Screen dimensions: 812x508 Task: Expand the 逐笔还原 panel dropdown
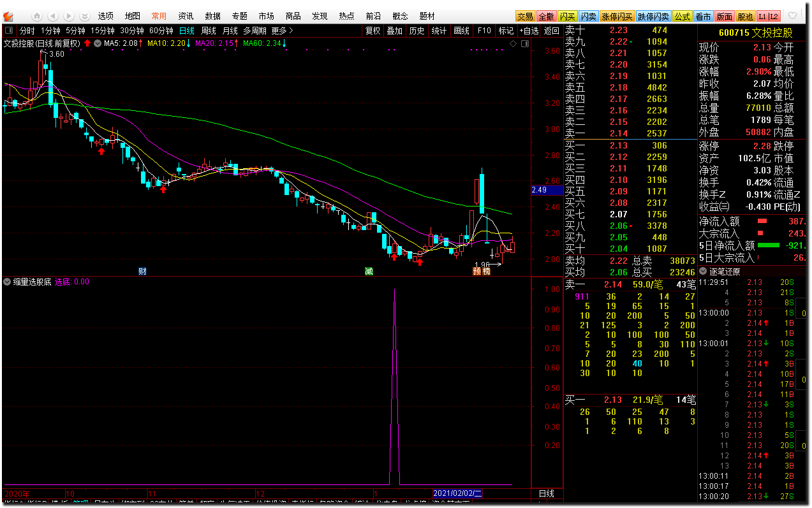click(704, 271)
